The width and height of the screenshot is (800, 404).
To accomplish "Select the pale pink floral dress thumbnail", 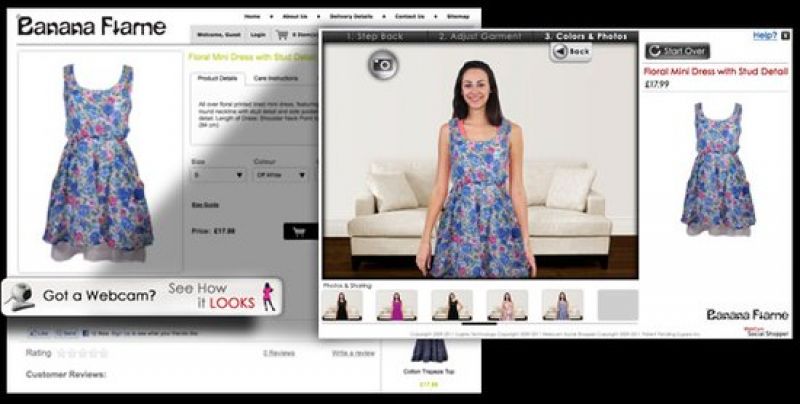I will click(x=507, y=305).
